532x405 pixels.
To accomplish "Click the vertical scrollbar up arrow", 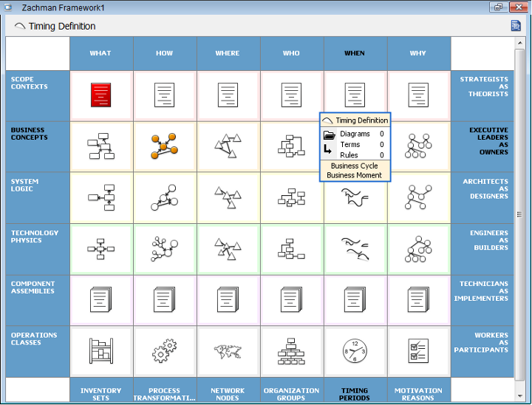I will (x=519, y=43).
